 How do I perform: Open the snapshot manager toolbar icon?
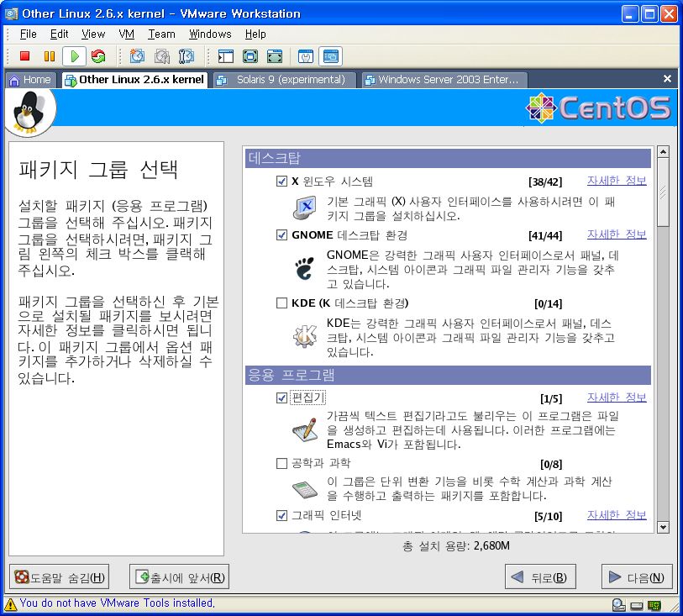point(187,56)
